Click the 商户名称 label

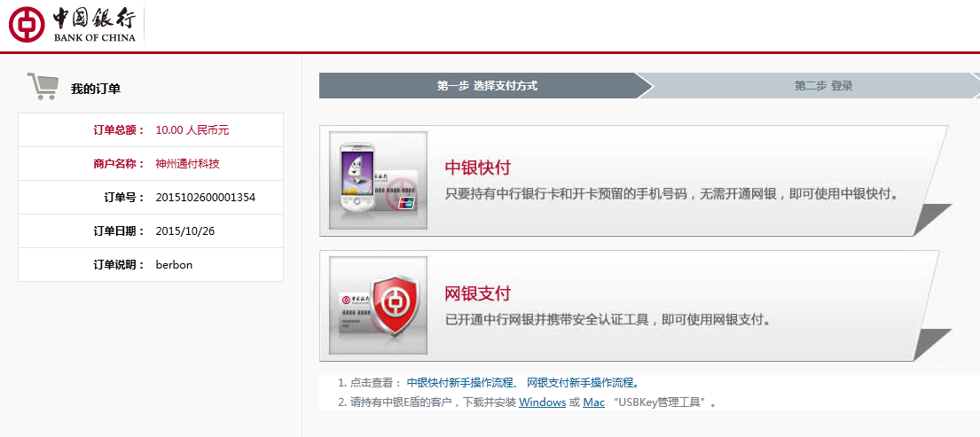click(x=119, y=164)
